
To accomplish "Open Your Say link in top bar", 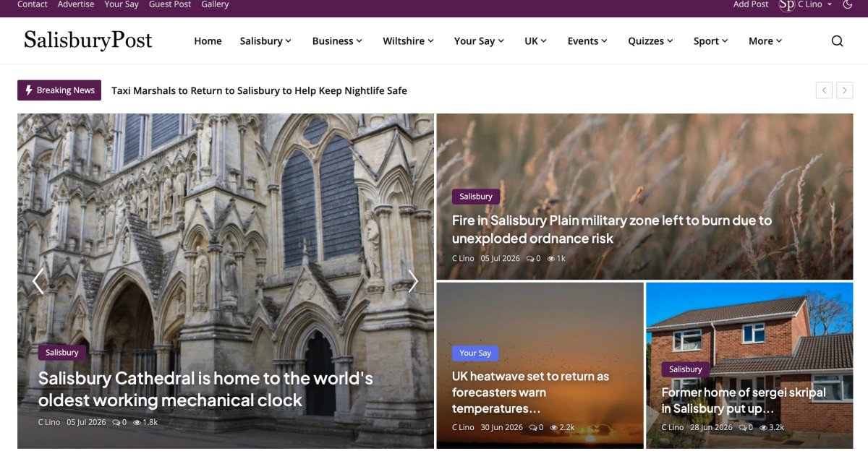I will 122,4.
